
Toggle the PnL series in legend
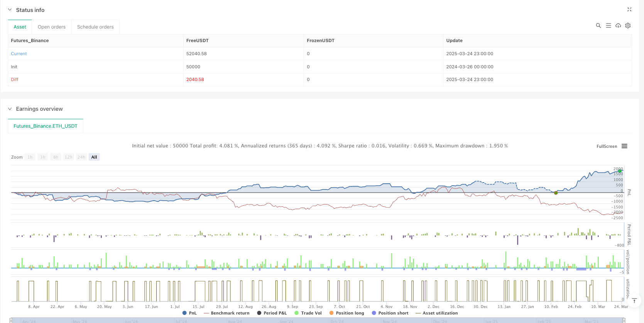click(x=189, y=313)
